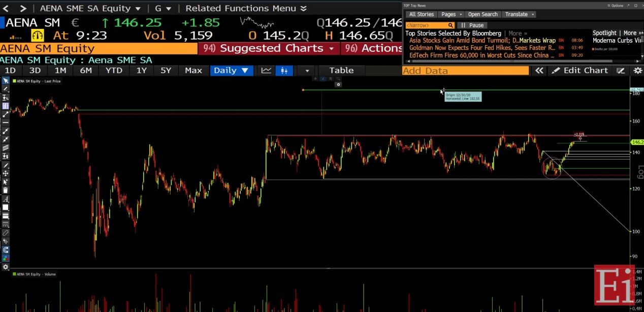Select the parallel channel drawing tool
This screenshot has height=312, width=644.
pyautogui.click(x=6, y=148)
